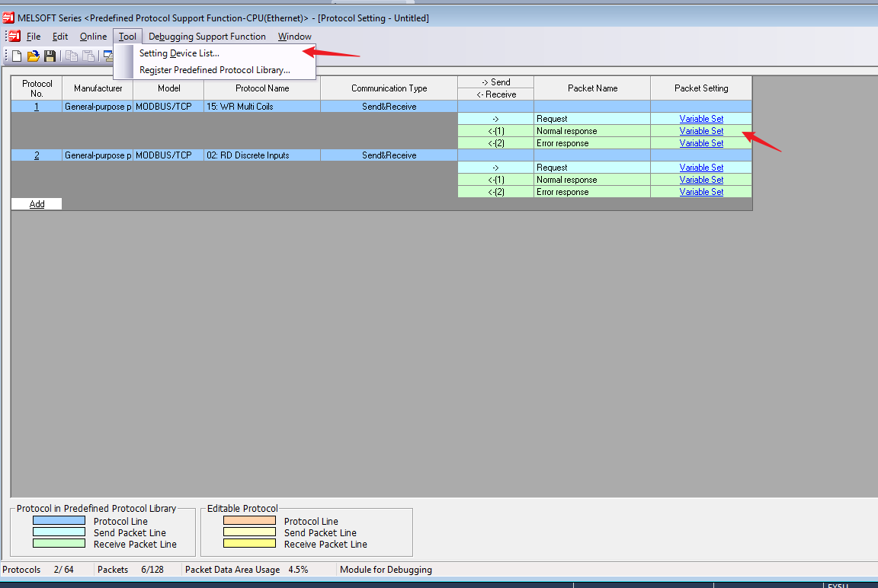The height and width of the screenshot is (588, 878).
Task: Click protocol number 2 link
Action: (x=37, y=155)
